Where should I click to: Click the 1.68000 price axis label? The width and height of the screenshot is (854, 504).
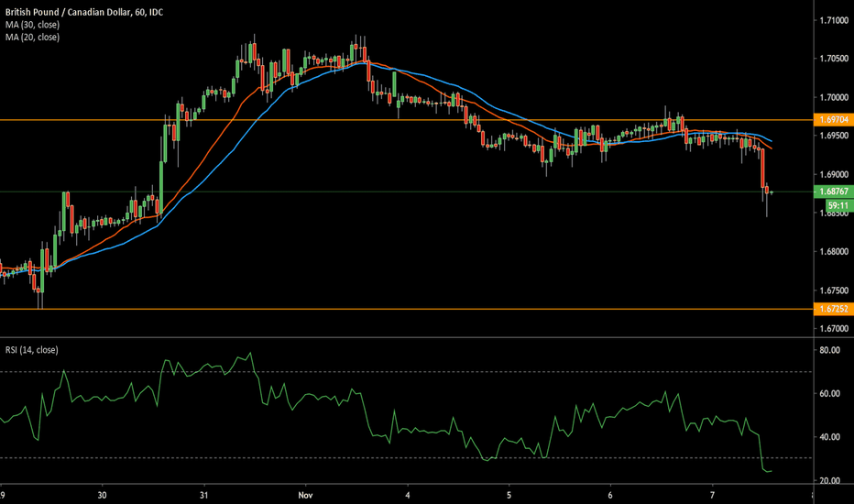coord(832,251)
